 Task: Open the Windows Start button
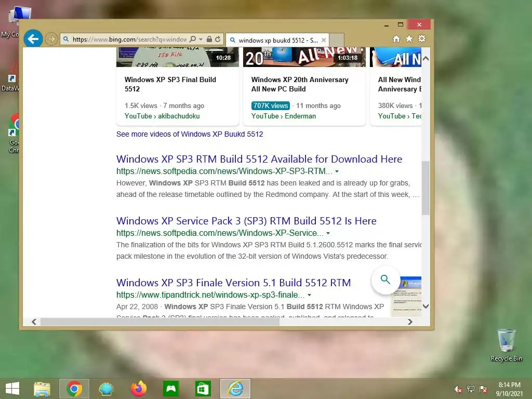[x=12, y=389]
